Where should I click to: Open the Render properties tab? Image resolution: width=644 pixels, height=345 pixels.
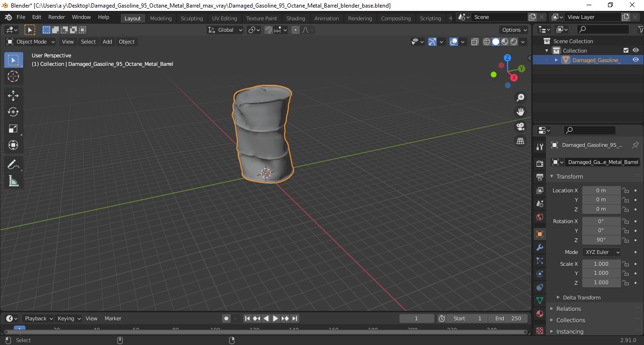coord(540,163)
